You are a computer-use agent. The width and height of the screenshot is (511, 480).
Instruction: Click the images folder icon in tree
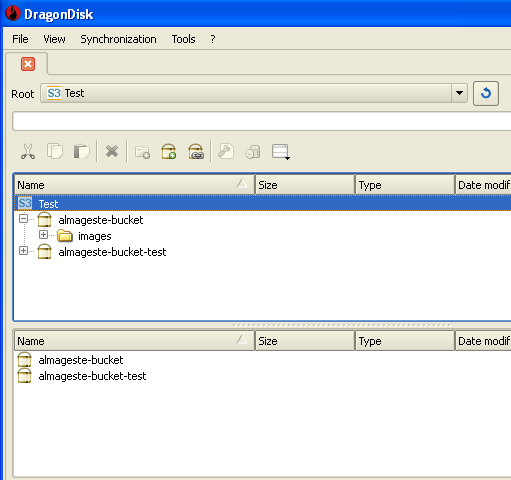click(65, 236)
